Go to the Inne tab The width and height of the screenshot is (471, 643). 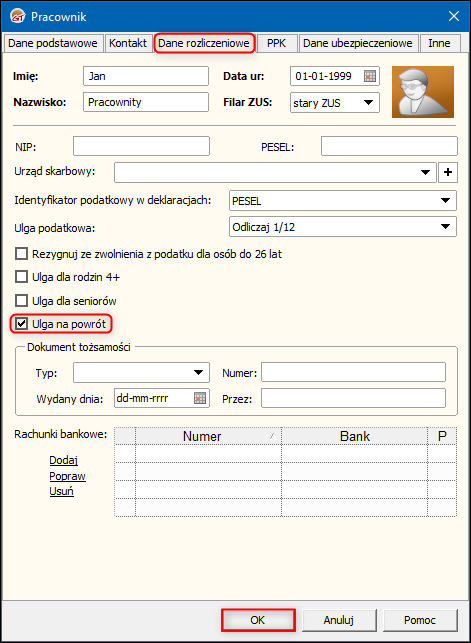[x=439, y=43]
